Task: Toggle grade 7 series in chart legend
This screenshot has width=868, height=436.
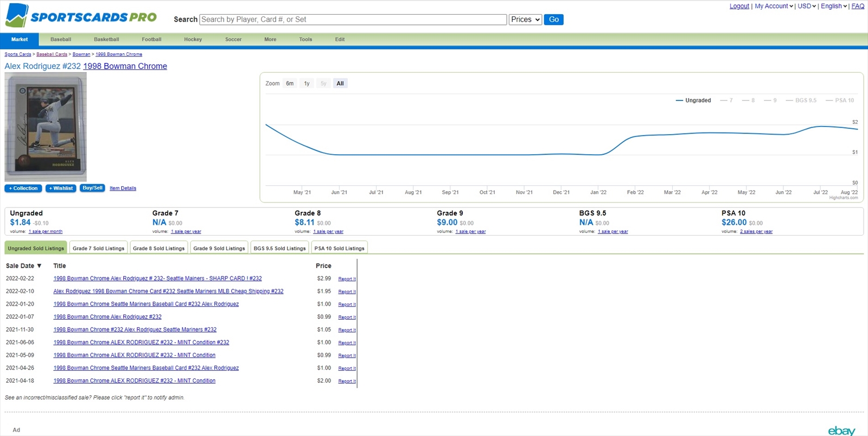Action: (x=726, y=100)
